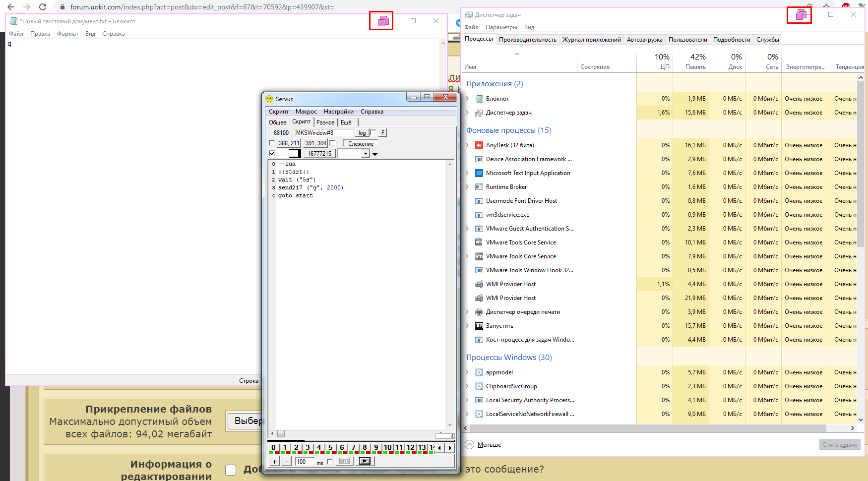Toggle the checkbox next to log button

(x=373, y=132)
